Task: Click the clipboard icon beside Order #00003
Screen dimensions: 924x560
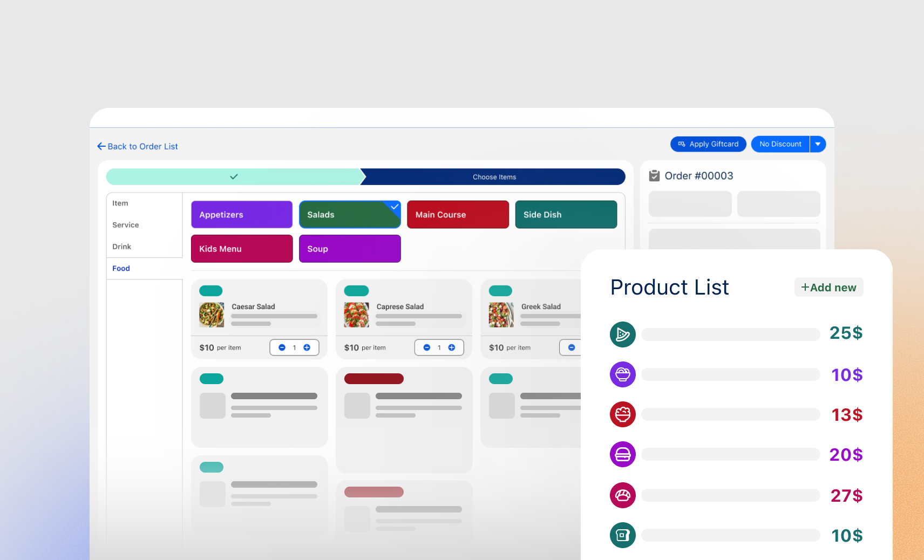Action: [x=654, y=176]
